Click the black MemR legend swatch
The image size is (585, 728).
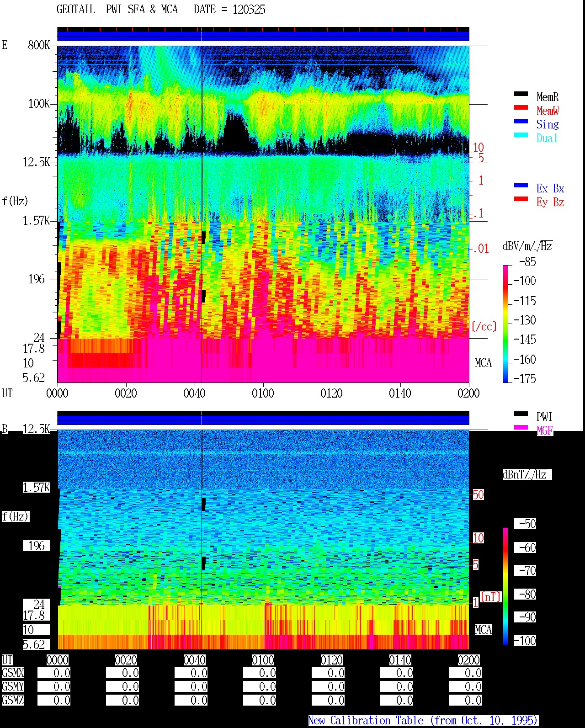coord(521,94)
